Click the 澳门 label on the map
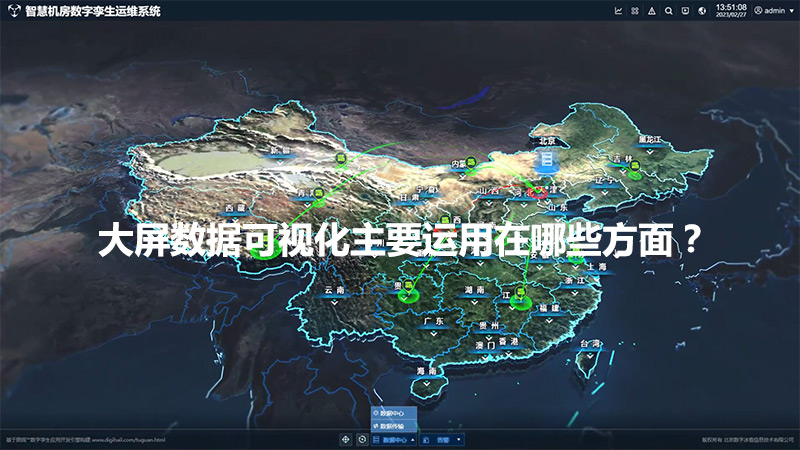 click(x=485, y=345)
